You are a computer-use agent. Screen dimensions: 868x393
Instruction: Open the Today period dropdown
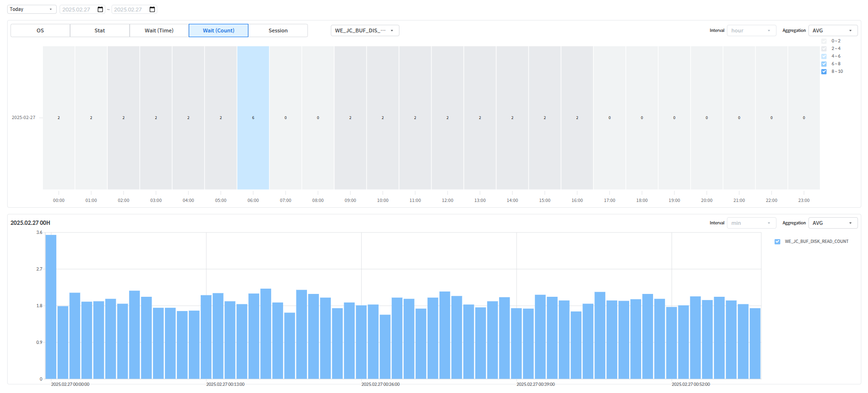pyautogui.click(x=31, y=10)
